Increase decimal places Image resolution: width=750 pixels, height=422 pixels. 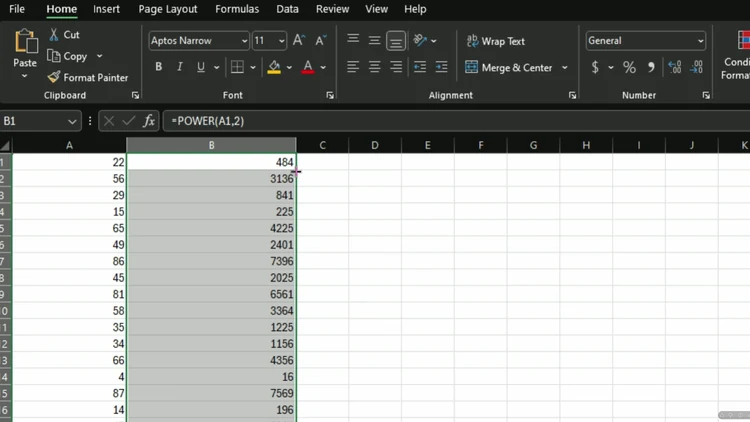tap(675, 67)
